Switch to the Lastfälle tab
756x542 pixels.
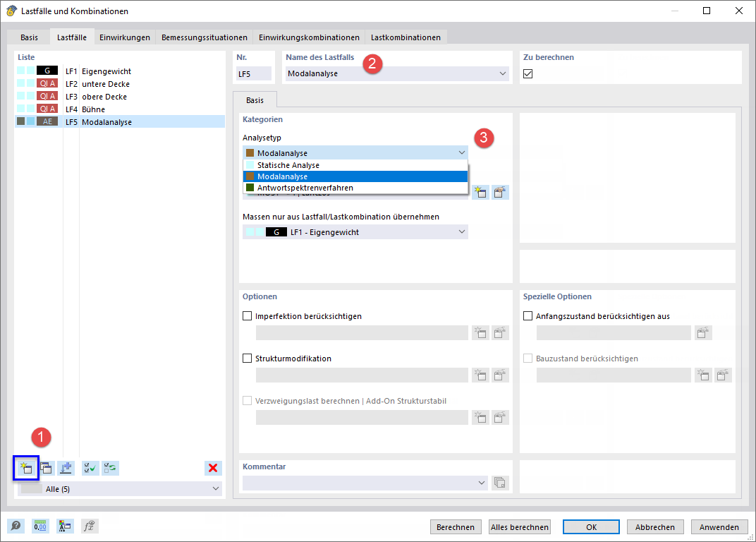tap(72, 37)
